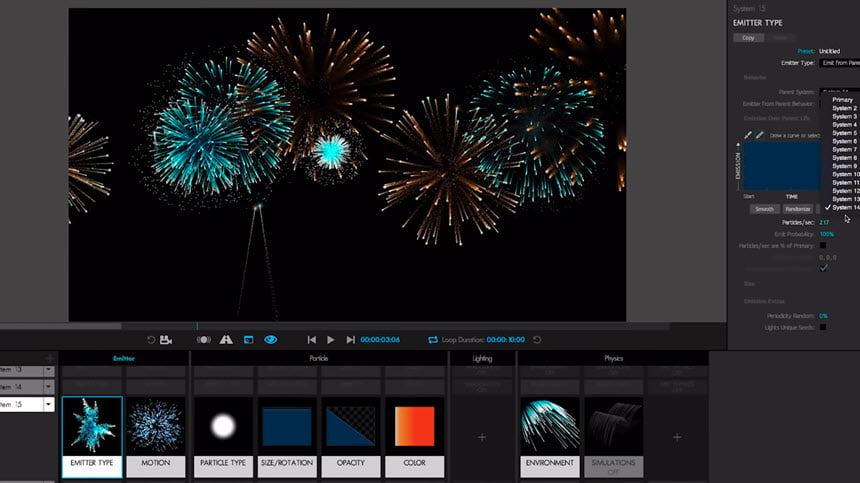The height and width of the screenshot is (483, 860).
Task: Choose System 7 in Parent System list
Action: (845, 149)
